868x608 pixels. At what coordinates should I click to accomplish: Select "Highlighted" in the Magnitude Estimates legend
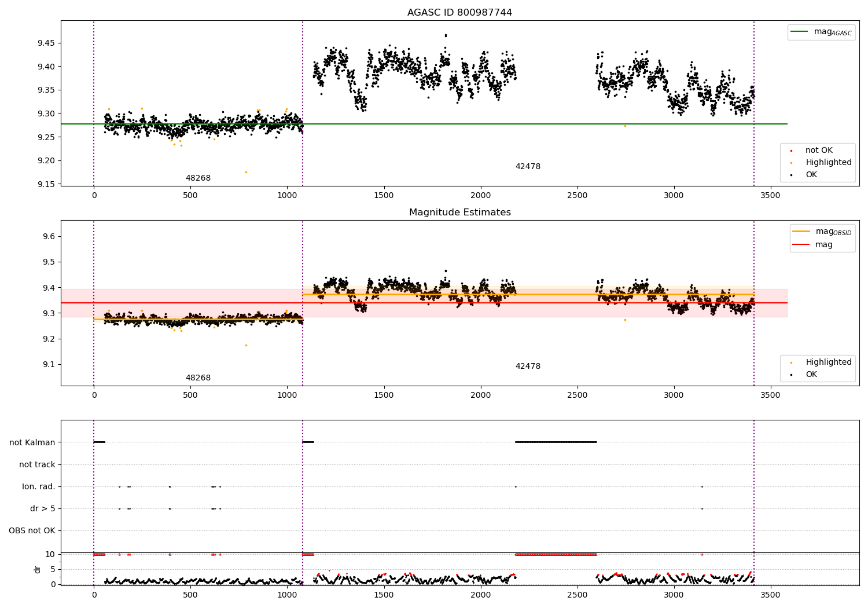tap(829, 362)
